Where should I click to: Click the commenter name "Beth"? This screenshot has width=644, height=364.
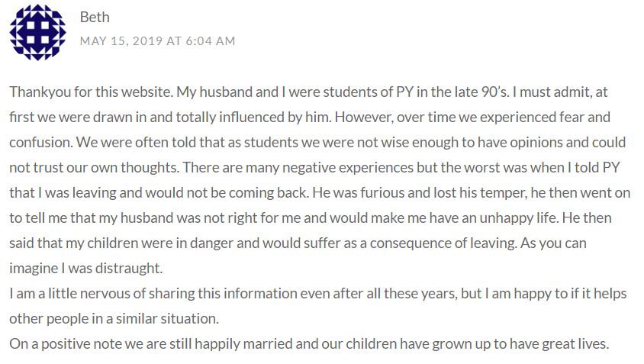pos(95,17)
